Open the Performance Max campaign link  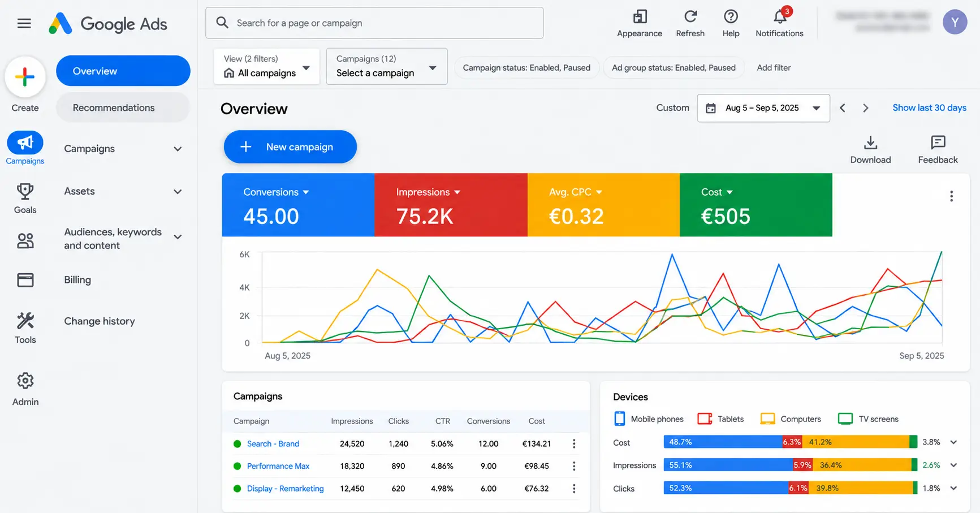pos(278,466)
